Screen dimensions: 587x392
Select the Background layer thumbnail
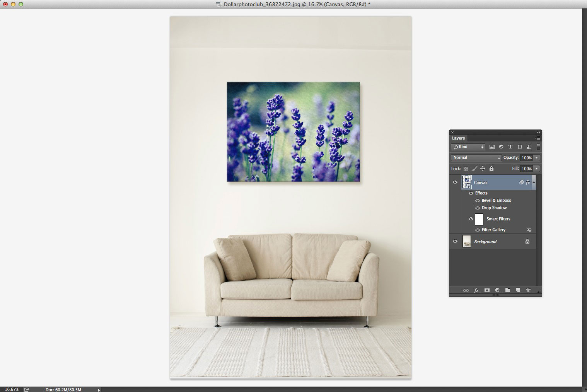click(x=467, y=242)
